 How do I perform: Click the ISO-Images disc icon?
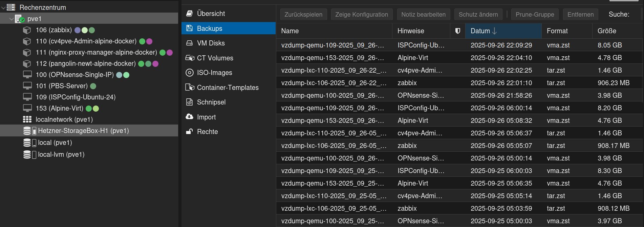(190, 73)
